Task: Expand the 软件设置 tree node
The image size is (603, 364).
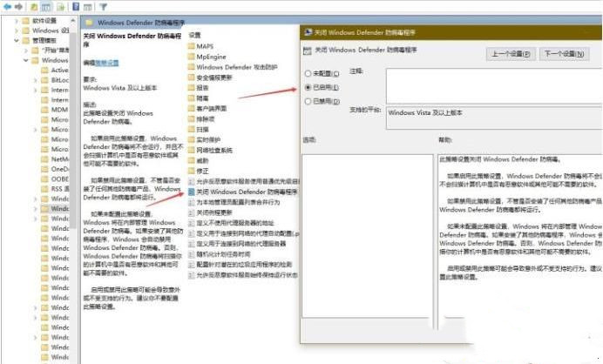Action: click(17, 21)
